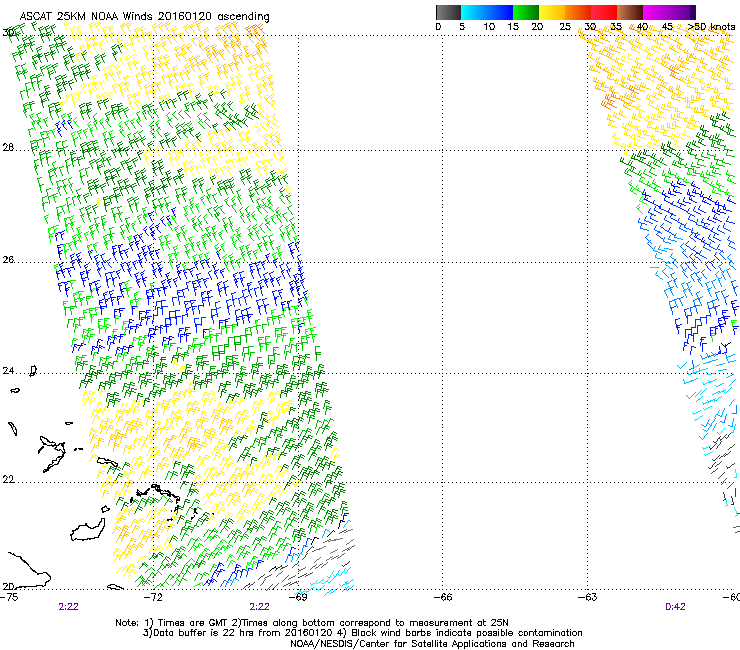Click the magenta-purple 40-50 knots color segment
This screenshot has width=740, height=650.
click(x=669, y=12)
